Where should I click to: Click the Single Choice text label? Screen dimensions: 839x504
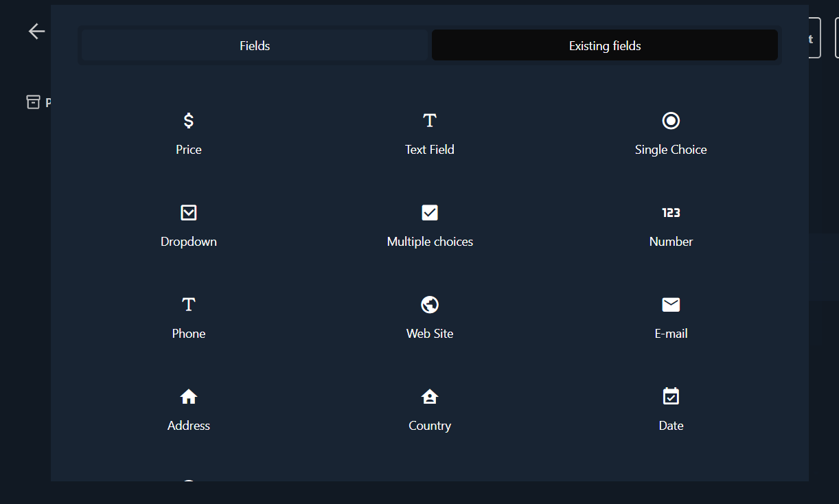[671, 150]
